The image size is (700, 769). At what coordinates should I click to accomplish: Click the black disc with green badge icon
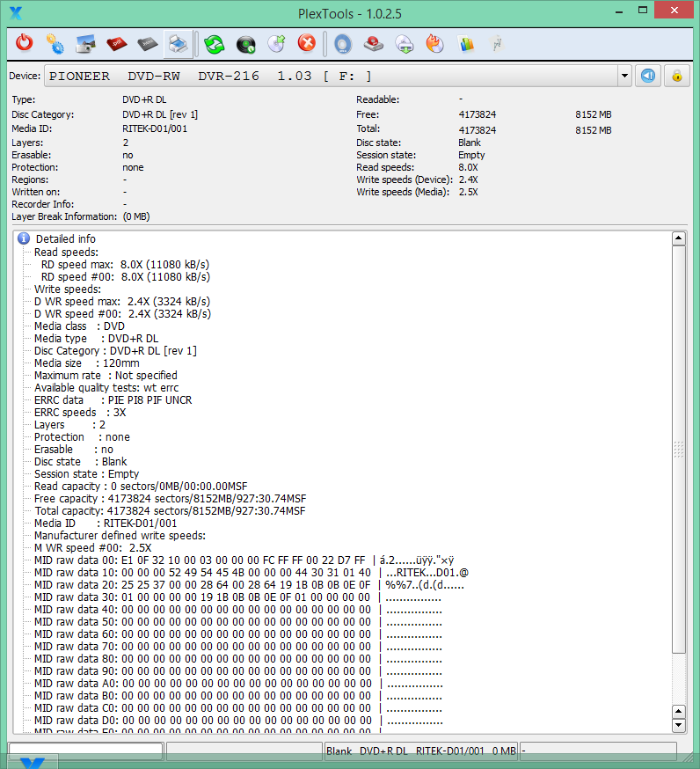pos(245,44)
